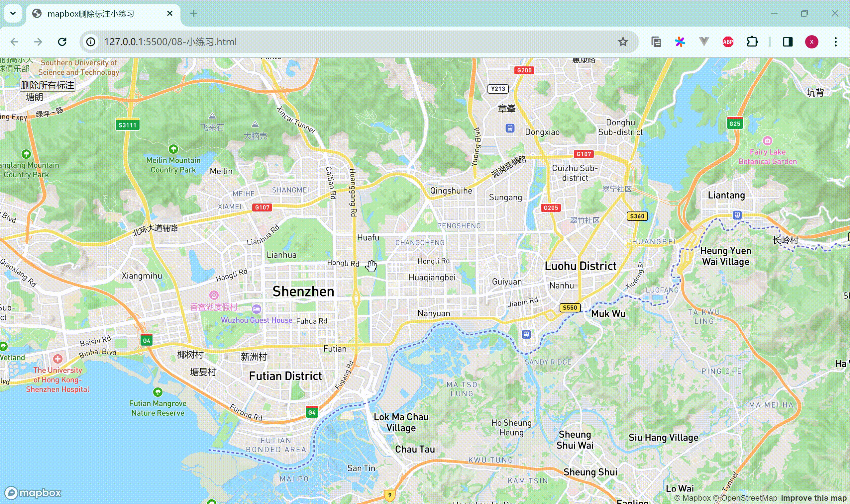Reload the current page

click(x=62, y=42)
